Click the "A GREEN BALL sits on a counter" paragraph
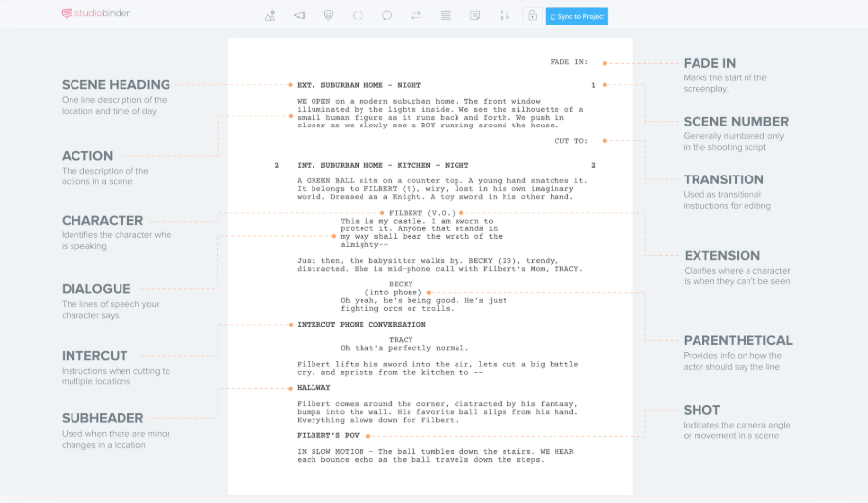 click(x=442, y=189)
